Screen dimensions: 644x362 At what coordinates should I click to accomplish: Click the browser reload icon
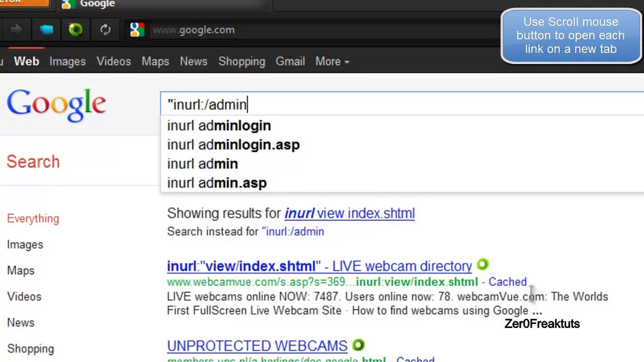(x=105, y=30)
